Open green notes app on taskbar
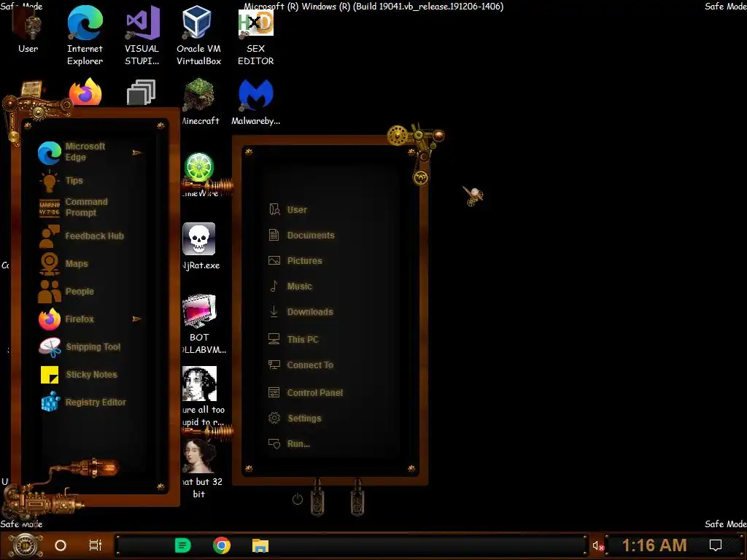Image resolution: width=747 pixels, height=560 pixels. pos(183,545)
